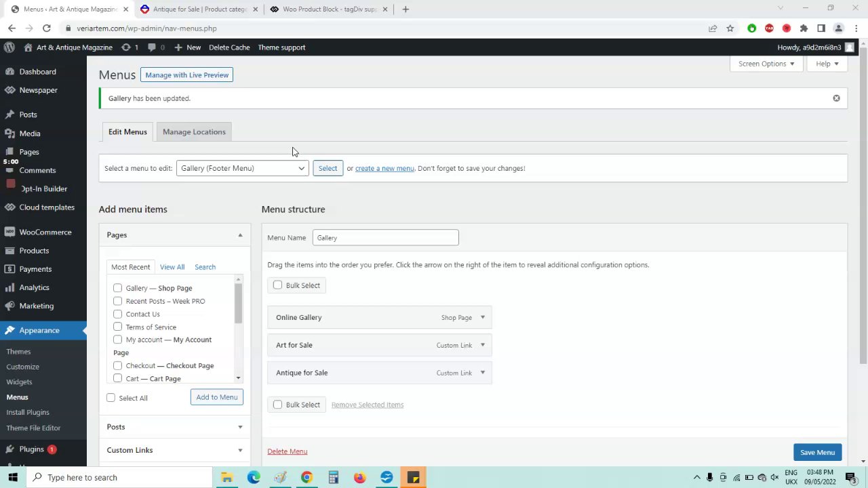Click the Pages list scrollbar thumb
Image resolution: width=868 pixels, height=488 pixels.
coord(238,303)
